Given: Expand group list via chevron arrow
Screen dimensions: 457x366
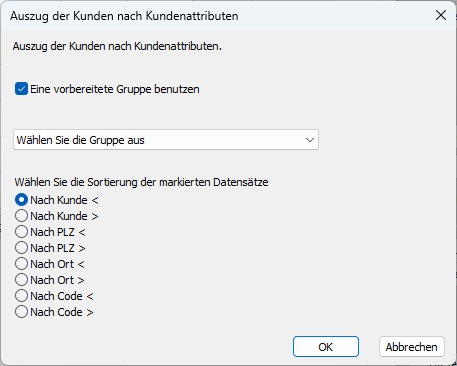Looking at the screenshot, I should pyautogui.click(x=310, y=140).
